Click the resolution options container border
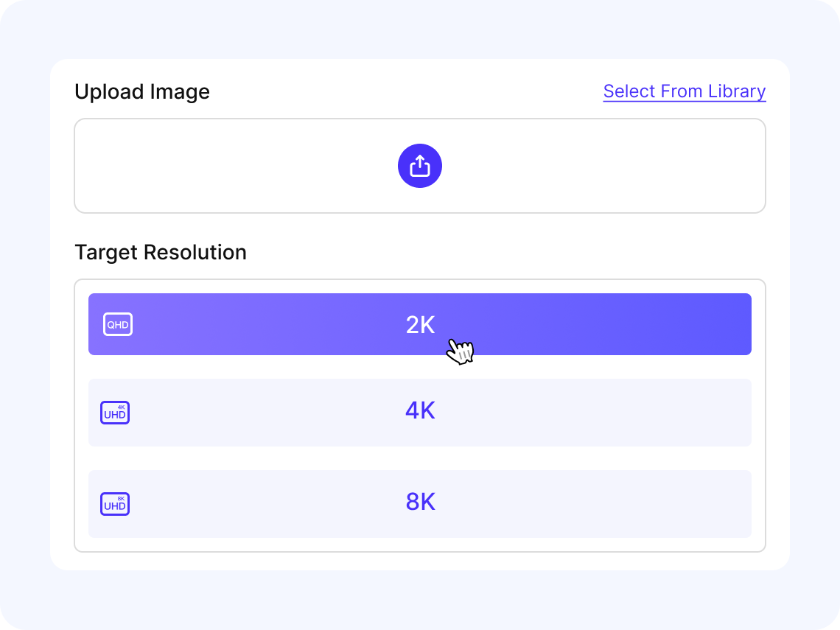 tap(419, 279)
